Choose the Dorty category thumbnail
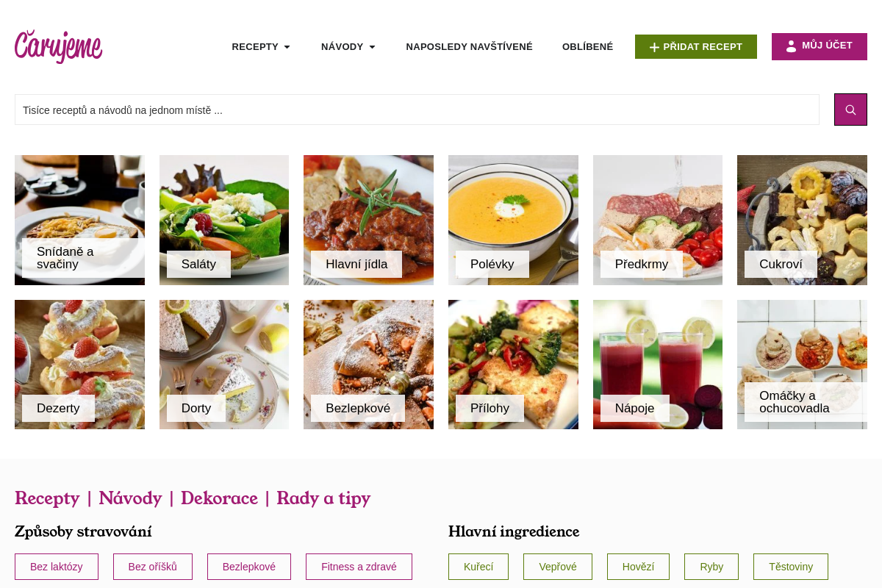 (224, 365)
